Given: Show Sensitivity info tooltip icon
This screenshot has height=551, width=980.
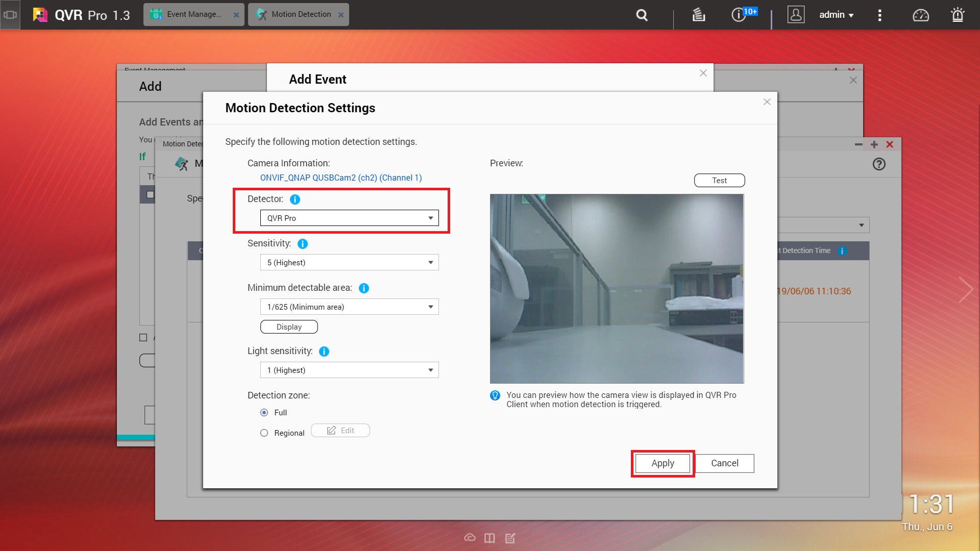Looking at the screenshot, I should (303, 244).
